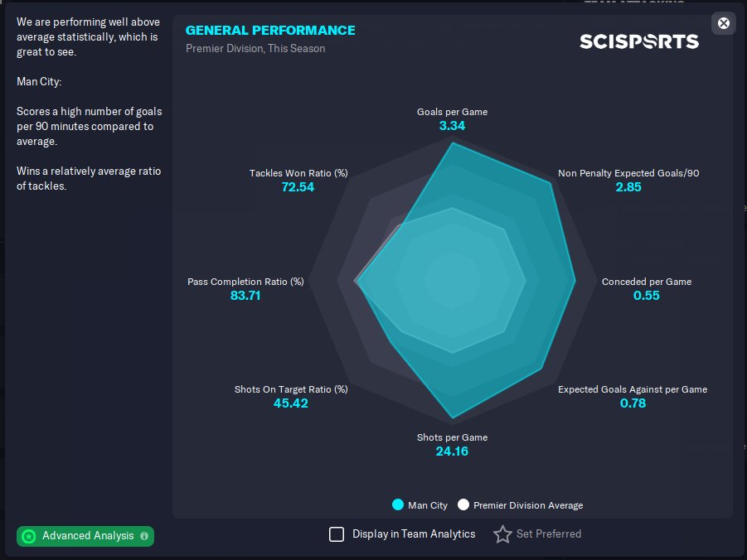
Task: Enable Display in Team Analytics checkbox
Action: click(337, 534)
